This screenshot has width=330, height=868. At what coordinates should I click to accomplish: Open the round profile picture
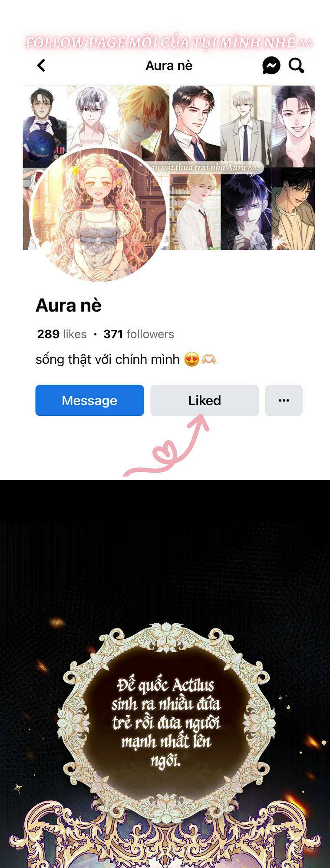pyautogui.click(x=98, y=215)
